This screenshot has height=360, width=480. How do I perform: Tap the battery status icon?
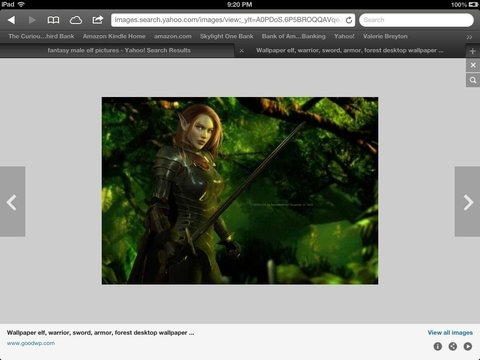coord(473,5)
